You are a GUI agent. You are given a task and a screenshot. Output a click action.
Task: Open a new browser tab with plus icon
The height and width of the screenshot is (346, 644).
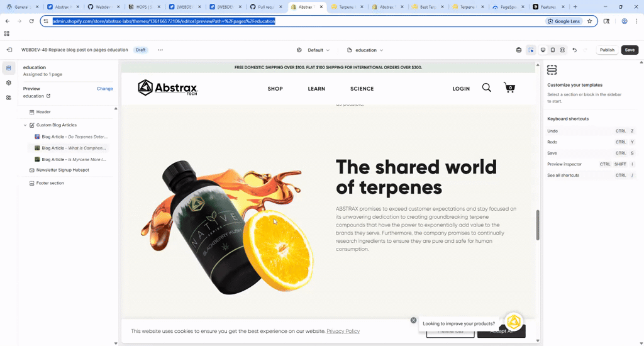click(x=575, y=7)
